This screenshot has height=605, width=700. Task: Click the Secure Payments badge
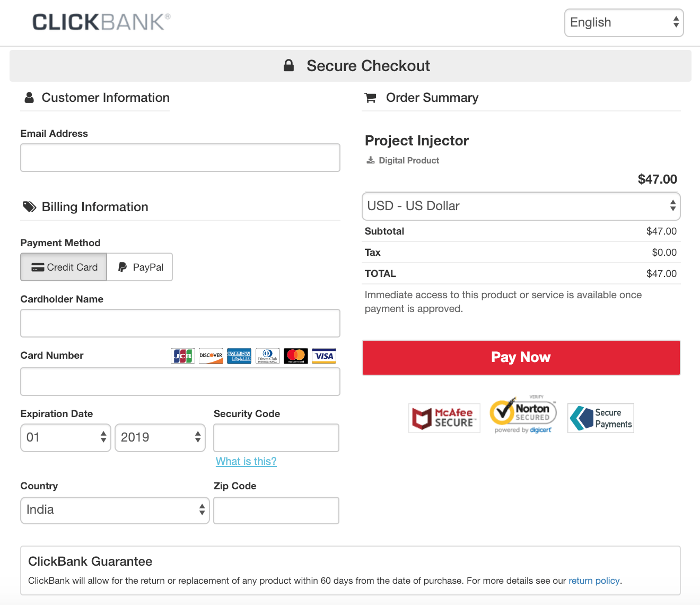pos(601,418)
